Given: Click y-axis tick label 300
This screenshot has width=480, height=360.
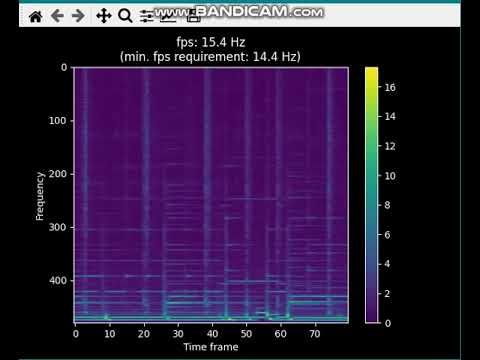Looking at the screenshot, I should (58, 227).
